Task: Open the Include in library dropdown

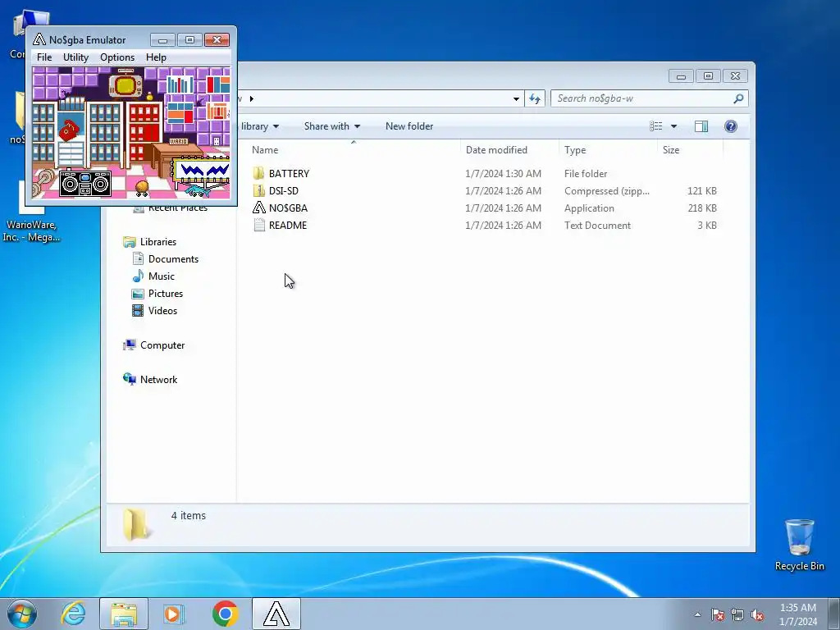Action: pyautogui.click(x=260, y=126)
